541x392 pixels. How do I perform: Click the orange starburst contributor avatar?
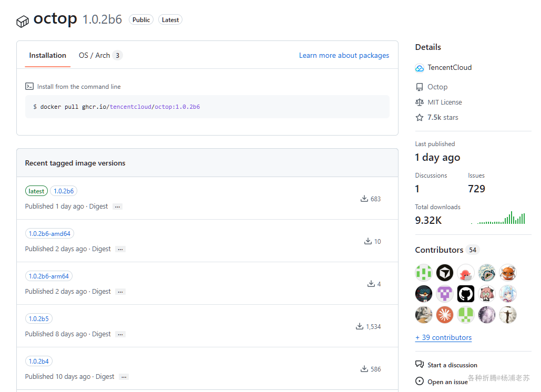[x=444, y=315]
